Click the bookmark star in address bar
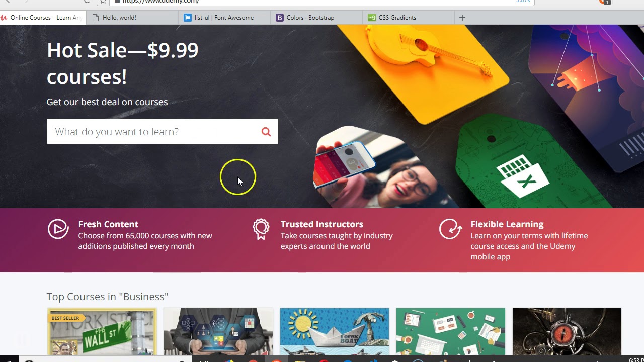This screenshot has width=644, height=362. pyautogui.click(x=103, y=2)
